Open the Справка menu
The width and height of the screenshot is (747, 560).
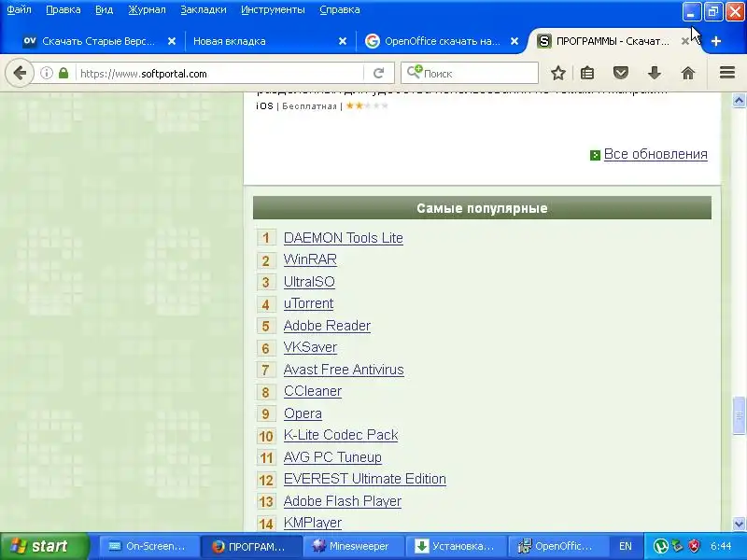[340, 9]
